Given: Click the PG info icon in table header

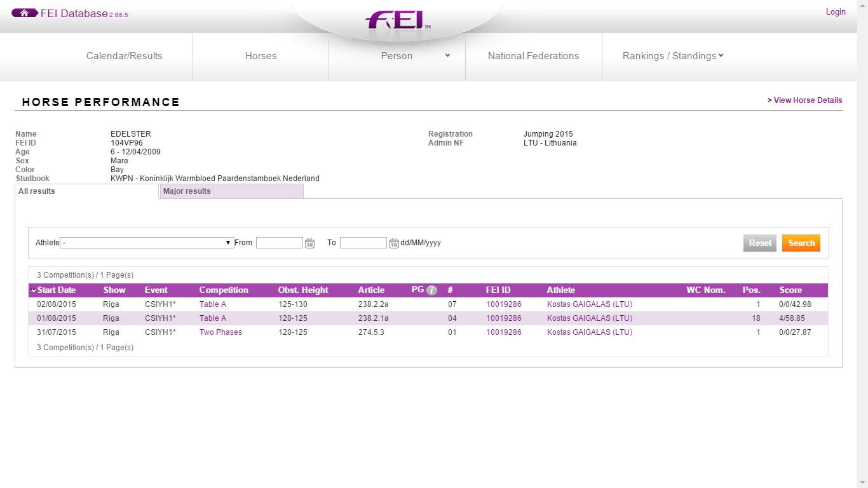Looking at the screenshot, I should tap(431, 290).
